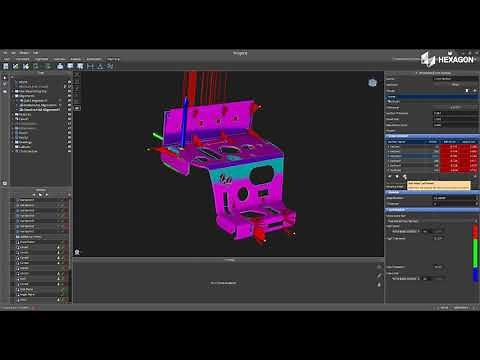Screen dimensions: 480x360
Task: Expand the Drawings node in the tree
Action: click(x=13, y=142)
